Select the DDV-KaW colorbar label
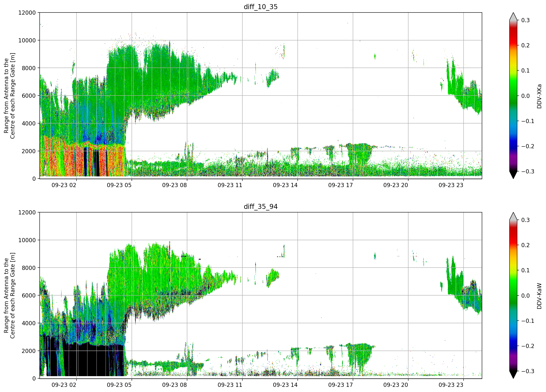Screen dimensions: 546x392 pyautogui.click(x=539, y=296)
